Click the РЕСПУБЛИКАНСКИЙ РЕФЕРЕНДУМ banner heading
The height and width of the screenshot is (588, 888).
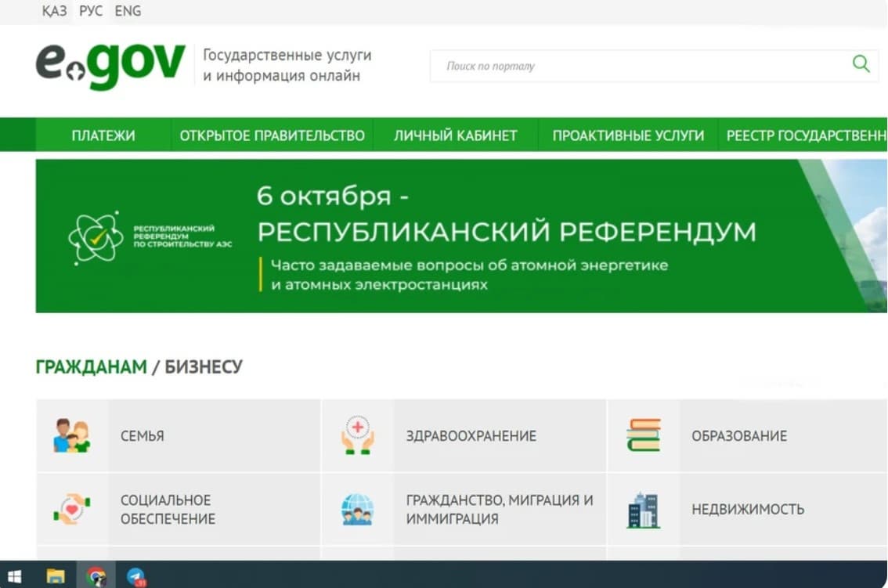pyautogui.click(x=507, y=232)
